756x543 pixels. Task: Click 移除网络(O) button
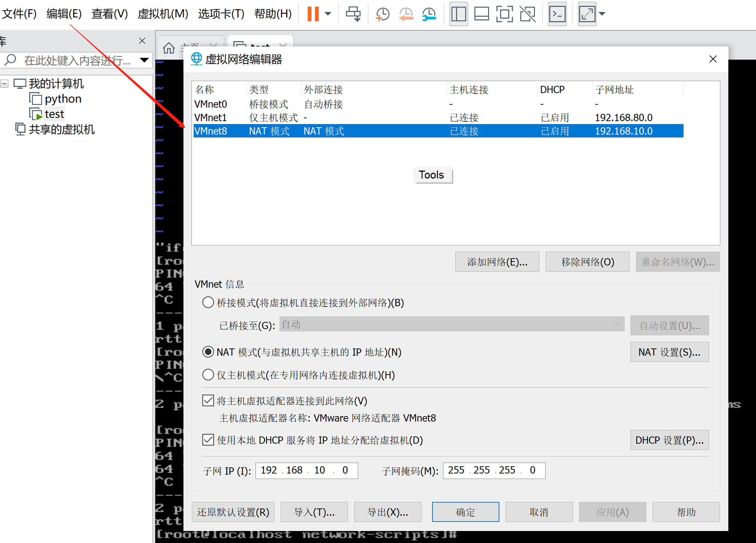click(x=587, y=262)
